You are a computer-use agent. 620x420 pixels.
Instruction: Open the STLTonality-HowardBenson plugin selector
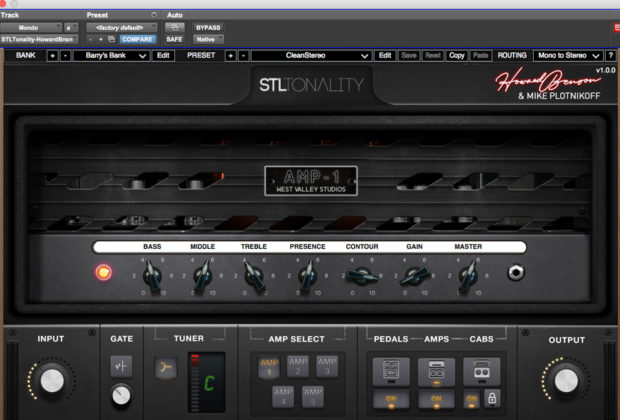[39, 39]
